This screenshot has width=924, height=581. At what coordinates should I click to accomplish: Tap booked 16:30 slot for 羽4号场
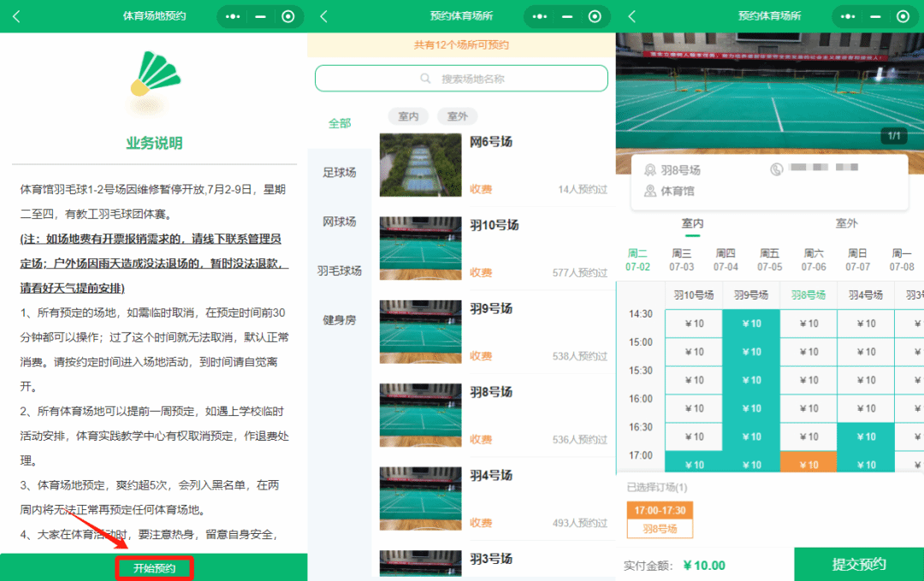(866, 436)
